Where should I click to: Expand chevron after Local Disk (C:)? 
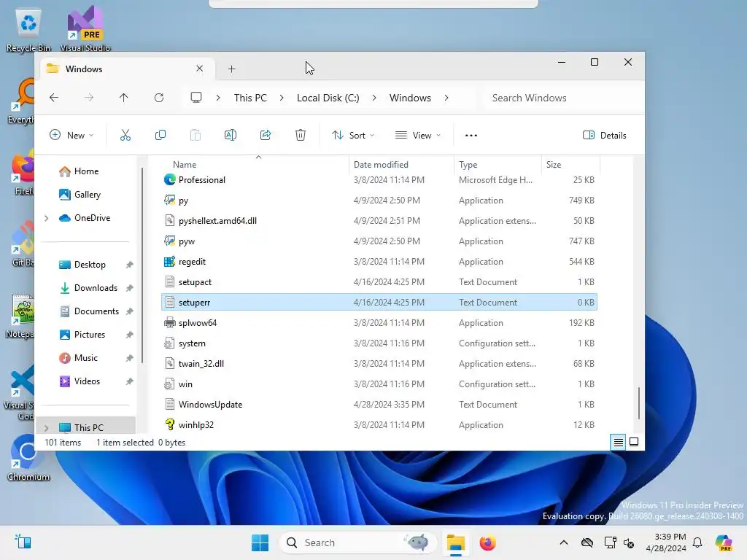pyautogui.click(x=374, y=98)
